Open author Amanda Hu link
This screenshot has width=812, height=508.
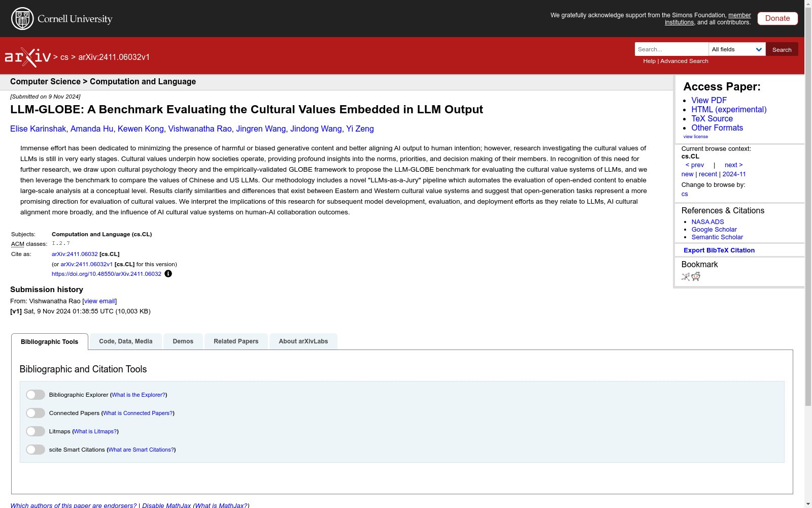(92, 129)
